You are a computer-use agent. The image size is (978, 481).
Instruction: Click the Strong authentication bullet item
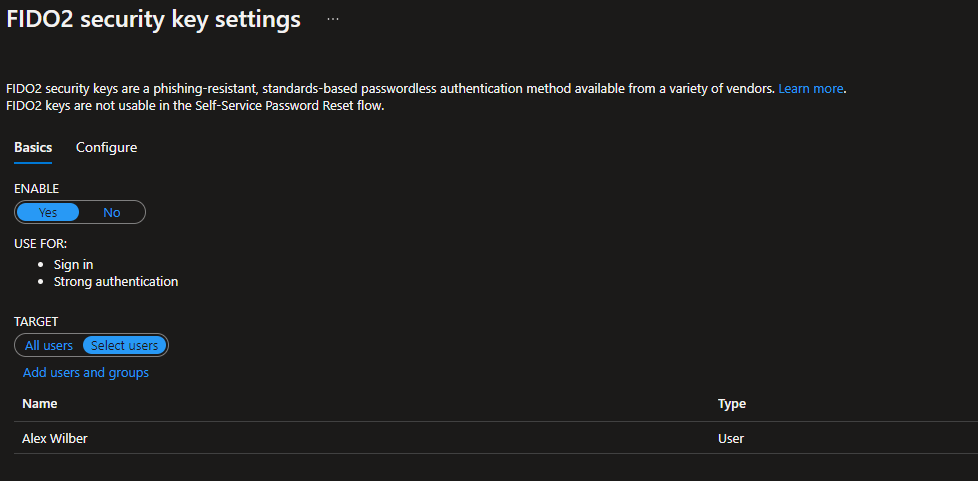[116, 282]
